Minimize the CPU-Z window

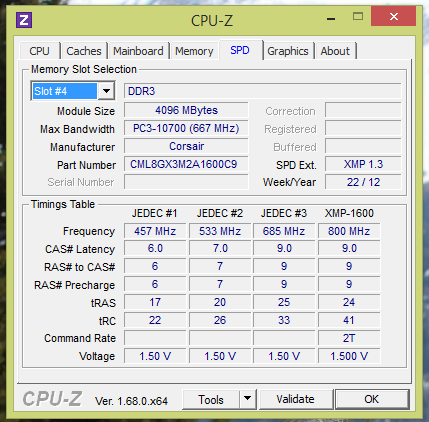[x=331, y=19]
